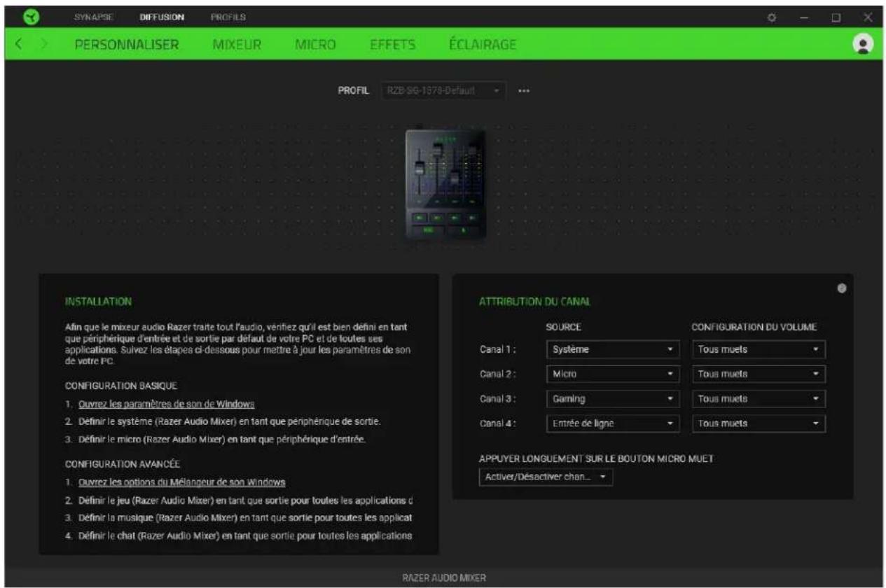Open Canal 1 volume configuration dropdown
The width and height of the screenshot is (886, 588).
point(759,349)
